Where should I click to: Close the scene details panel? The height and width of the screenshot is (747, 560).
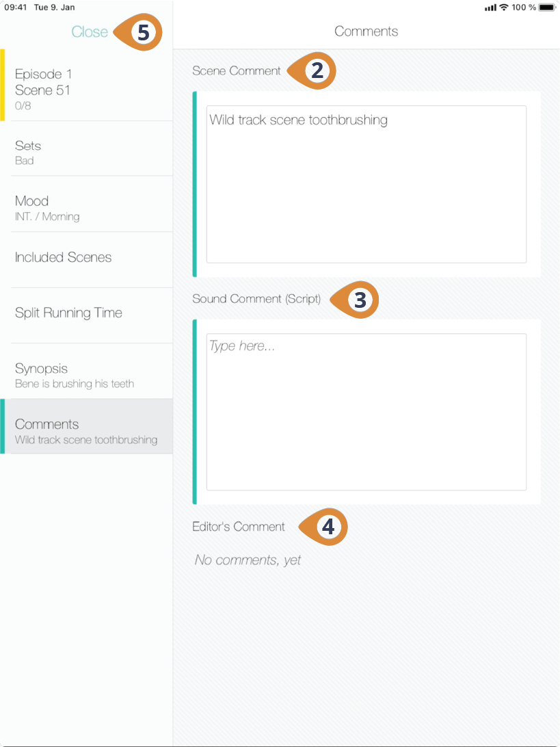pyautogui.click(x=90, y=32)
